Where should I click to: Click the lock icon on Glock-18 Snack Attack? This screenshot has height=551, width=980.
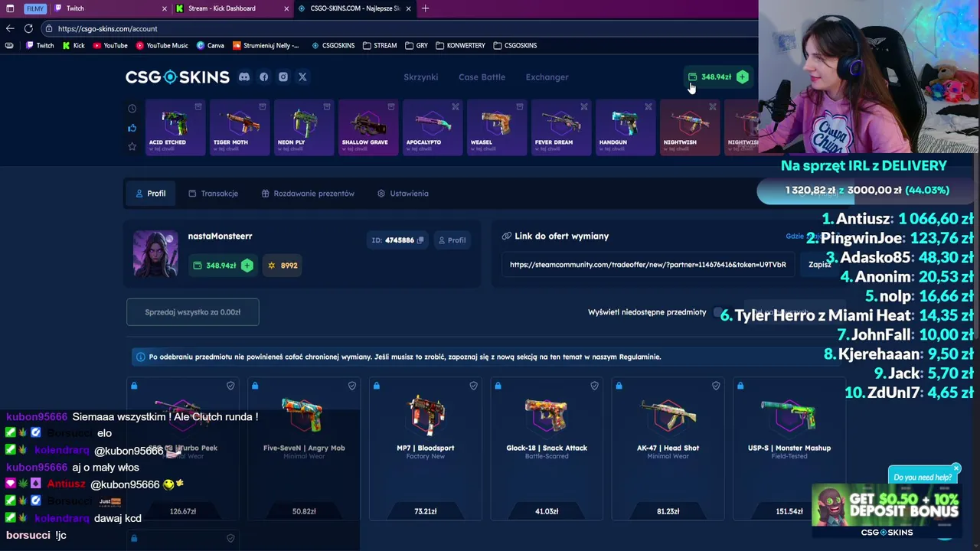498,386
